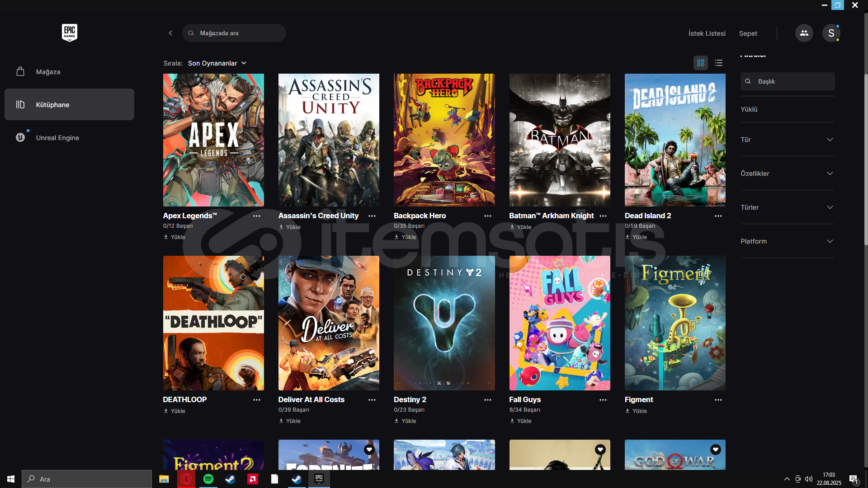868x488 pixels.
Task: Show hidden system tray icons
Action: tap(787, 479)
